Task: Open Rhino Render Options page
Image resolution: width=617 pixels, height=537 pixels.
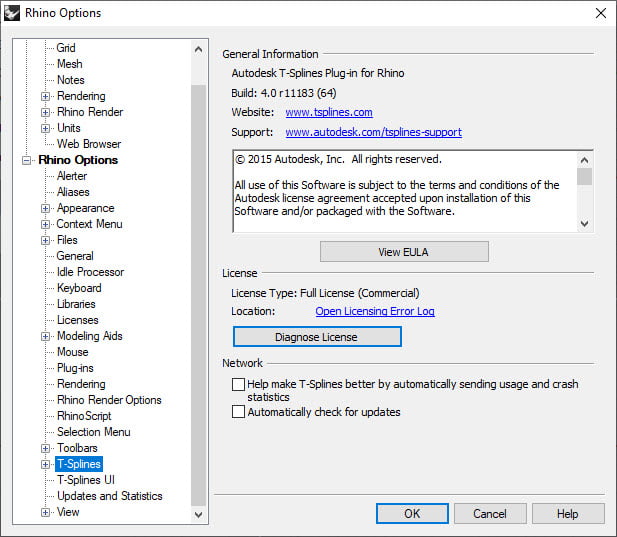Action: (109, 400)
